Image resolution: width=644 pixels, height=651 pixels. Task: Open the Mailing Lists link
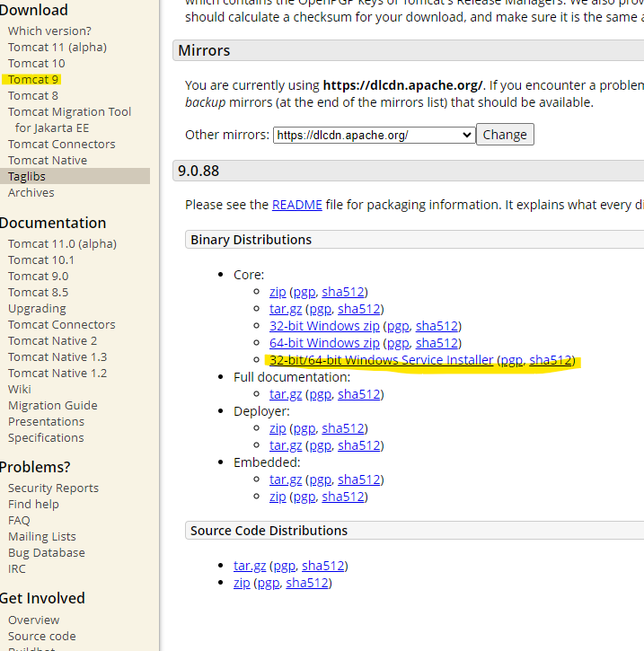tap(42, 537)
